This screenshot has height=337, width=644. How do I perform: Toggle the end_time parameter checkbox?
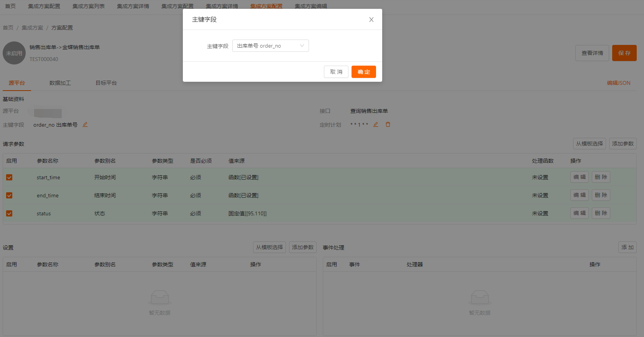(9, 195)
